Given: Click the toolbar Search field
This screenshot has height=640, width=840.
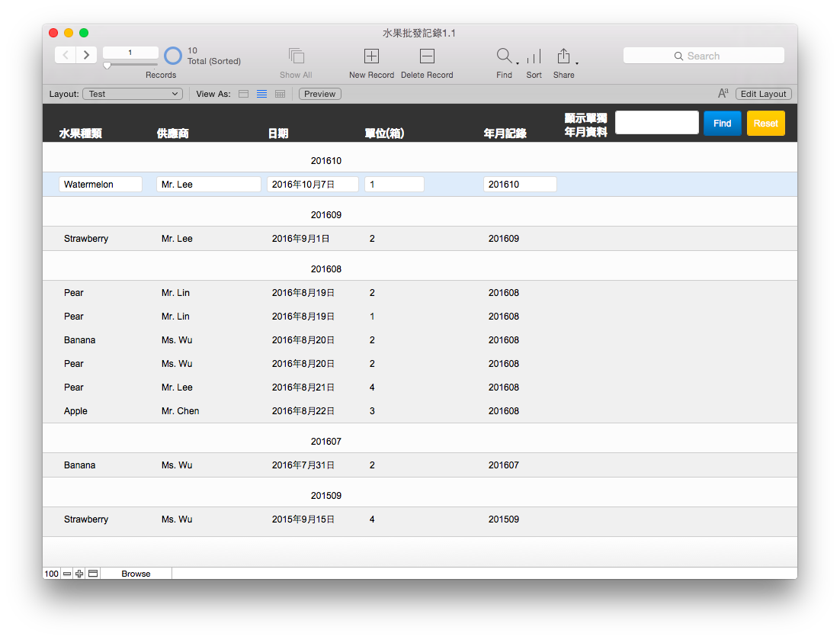Looking at the screenshot, I should (704, 56).
